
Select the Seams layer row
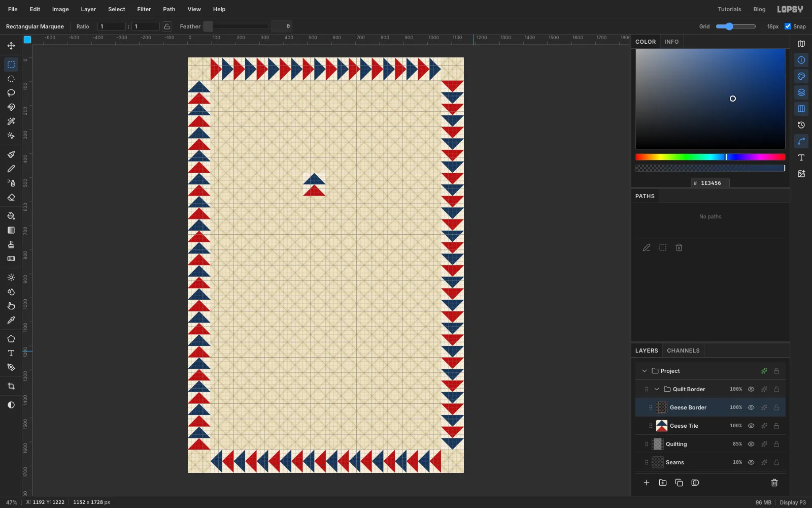click(710, 462)
